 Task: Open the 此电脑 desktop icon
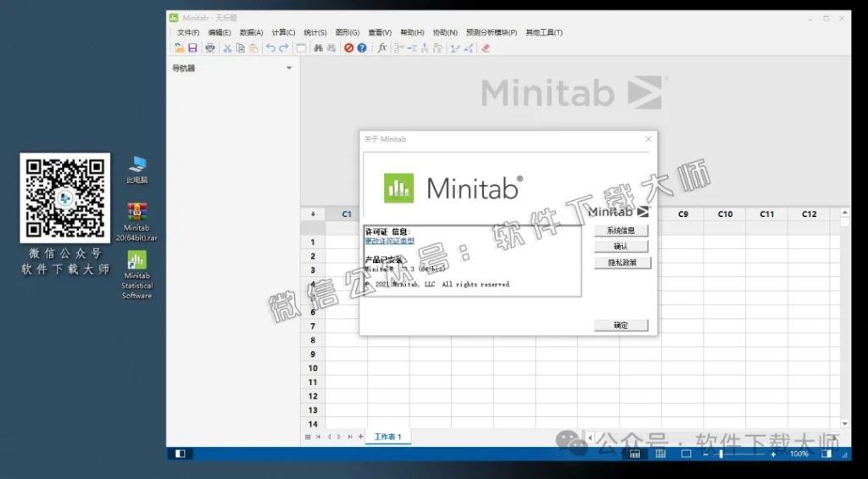[136, 170]
